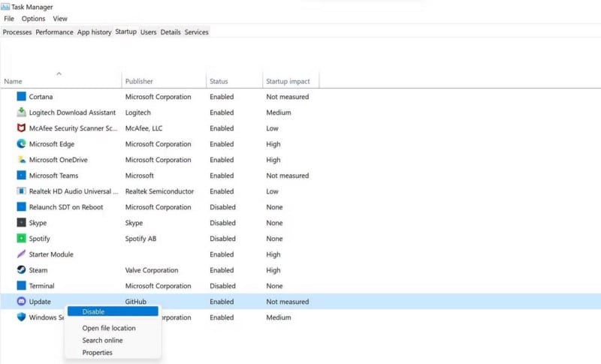Select the Terminal entry name
Image resolution: width=601 pixels, height=364 pixels.
(x=41, y=285)
